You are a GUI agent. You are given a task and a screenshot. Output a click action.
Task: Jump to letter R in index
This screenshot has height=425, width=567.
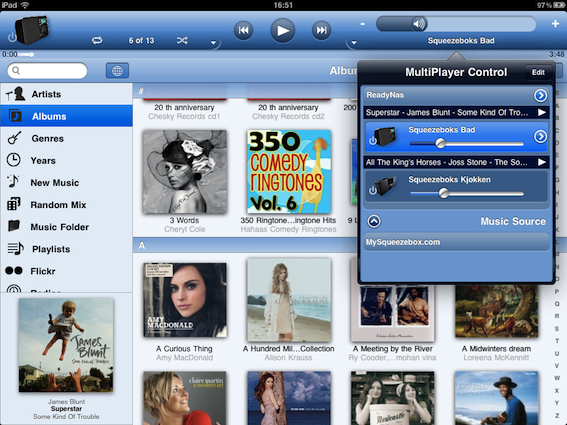pos(557,316)
